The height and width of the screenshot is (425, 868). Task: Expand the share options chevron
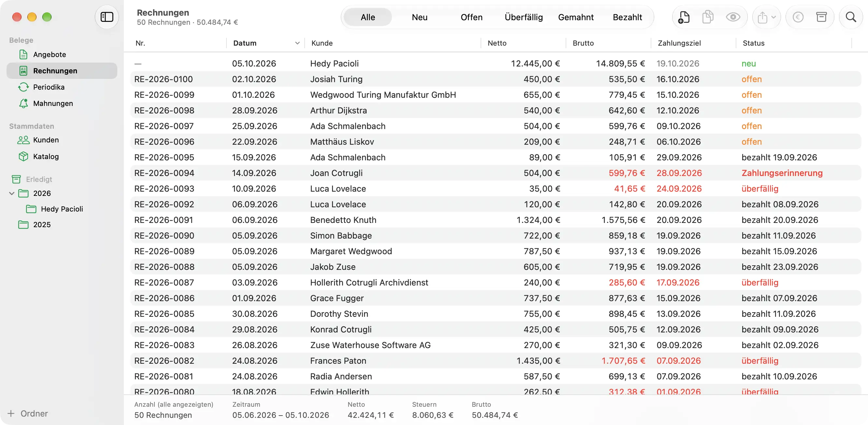point(774,17)
